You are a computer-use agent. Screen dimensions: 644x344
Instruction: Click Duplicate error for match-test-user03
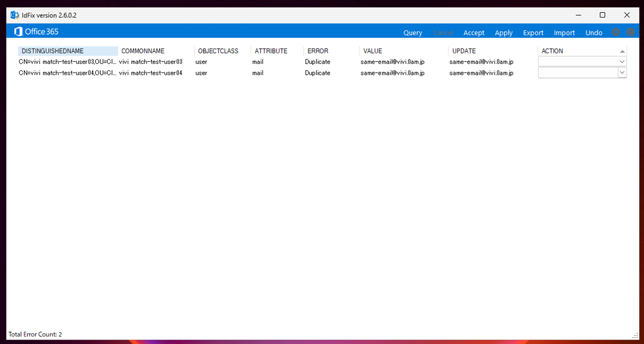click(x=317, y=62)
